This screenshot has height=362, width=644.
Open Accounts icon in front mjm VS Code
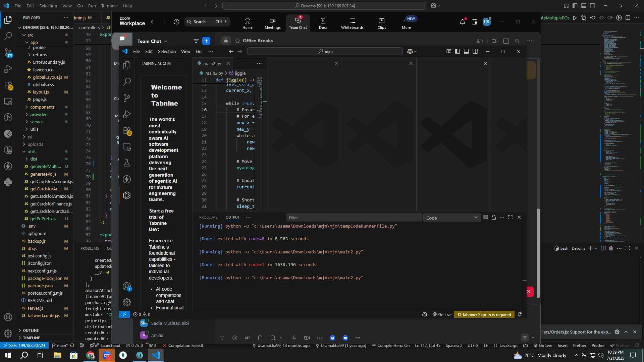pyautogui.click(x=127, y=286)
